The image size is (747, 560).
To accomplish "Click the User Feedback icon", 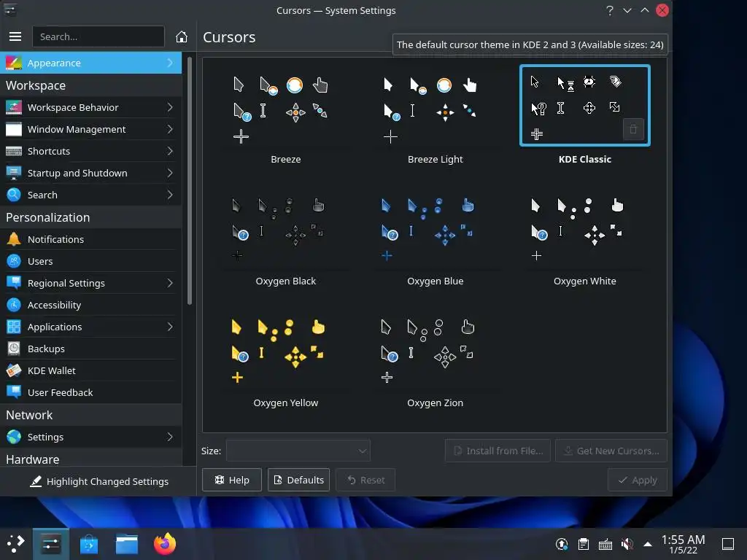I will point(14,392).
